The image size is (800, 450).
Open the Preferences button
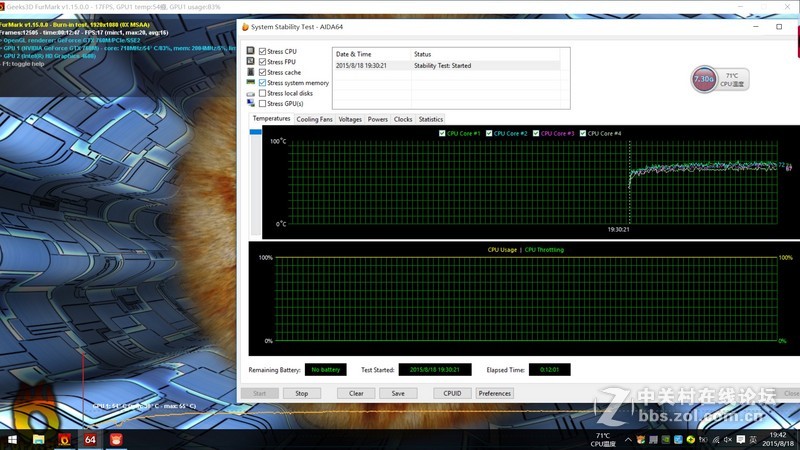pyautogui.click(x=494, y=393)
